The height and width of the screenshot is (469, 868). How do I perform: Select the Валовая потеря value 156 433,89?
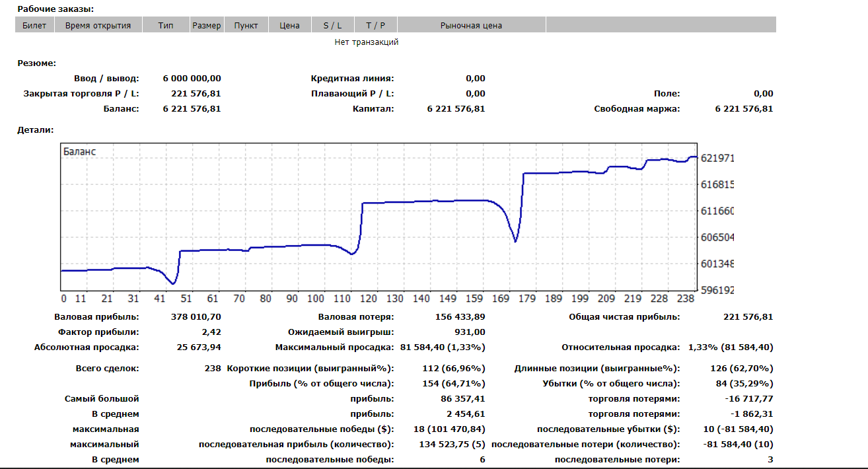point(460,317)
